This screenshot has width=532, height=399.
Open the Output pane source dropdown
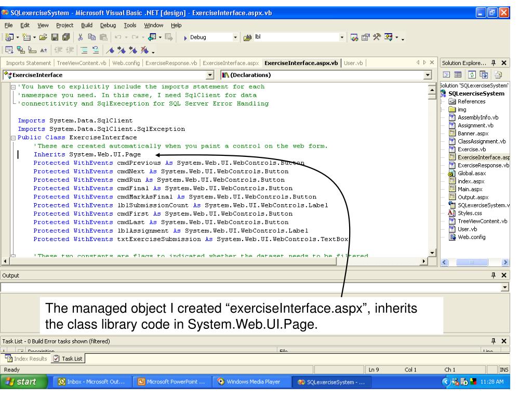tap(505, 287)
